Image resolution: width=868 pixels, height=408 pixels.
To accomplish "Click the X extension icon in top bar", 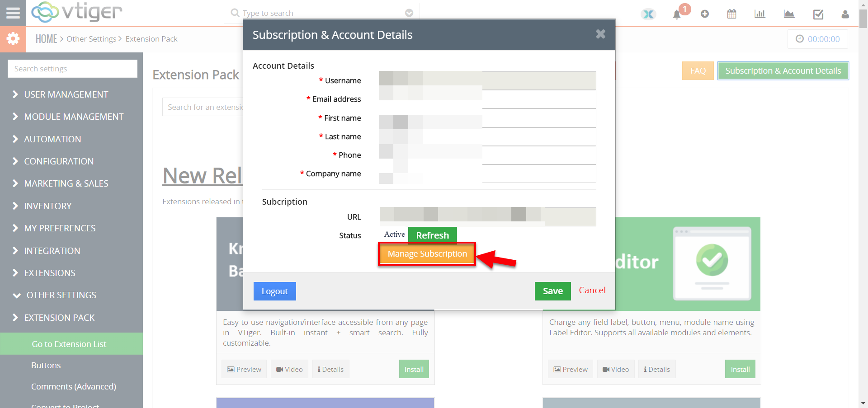I will click(648, 14).
